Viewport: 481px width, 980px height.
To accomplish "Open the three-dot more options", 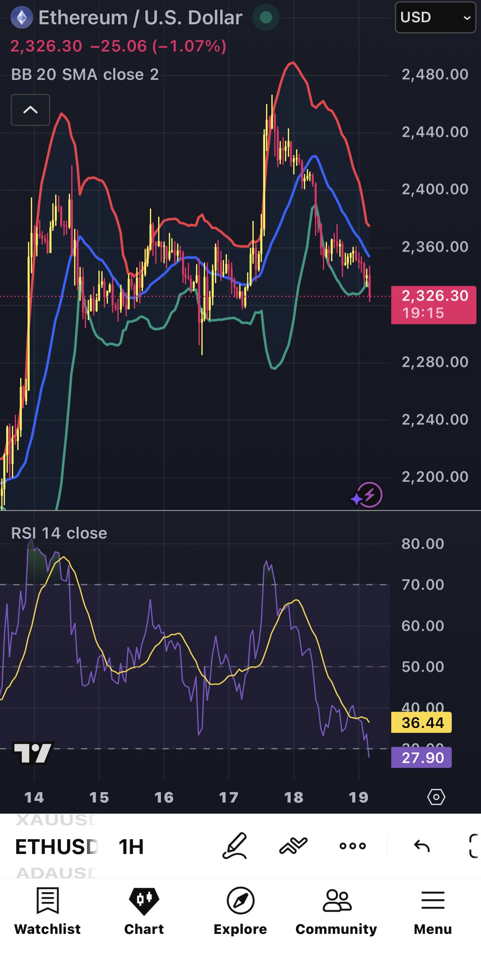I will point(353,846).
